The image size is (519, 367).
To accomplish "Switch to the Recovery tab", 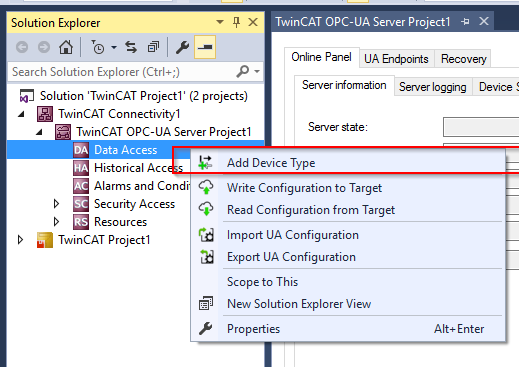I will pos(464,59).
